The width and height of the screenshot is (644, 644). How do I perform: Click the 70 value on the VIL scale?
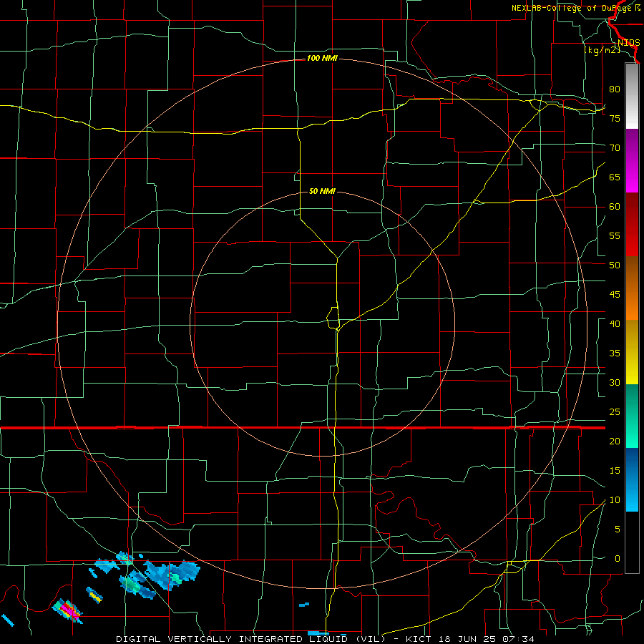[x=615, y=148]
